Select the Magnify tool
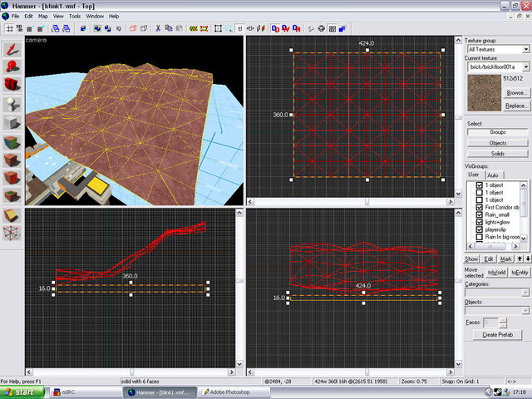The image size is (532, 399). click(12, 66)
